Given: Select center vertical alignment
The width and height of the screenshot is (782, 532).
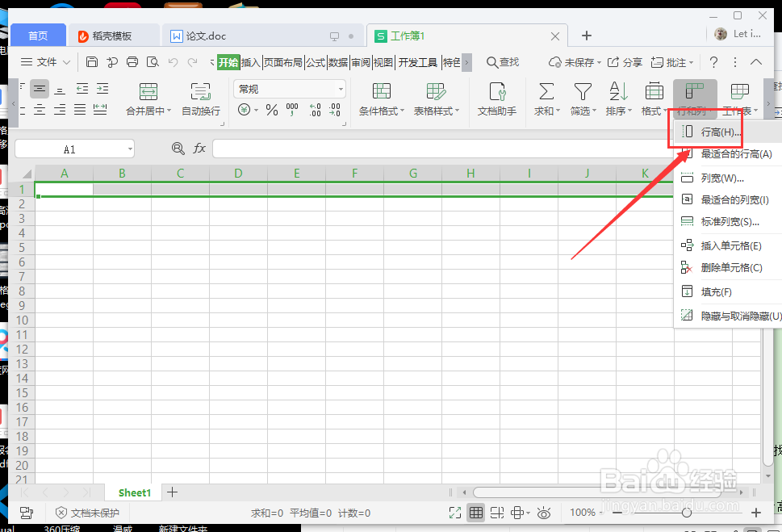Looking at the screenshot, I should [40, 89].
